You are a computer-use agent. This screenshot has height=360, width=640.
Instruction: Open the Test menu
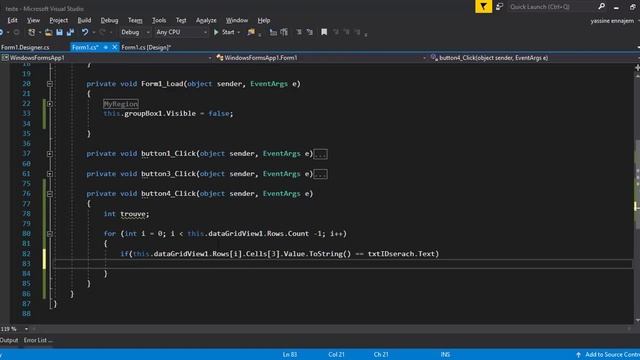(x=181, y=20)
